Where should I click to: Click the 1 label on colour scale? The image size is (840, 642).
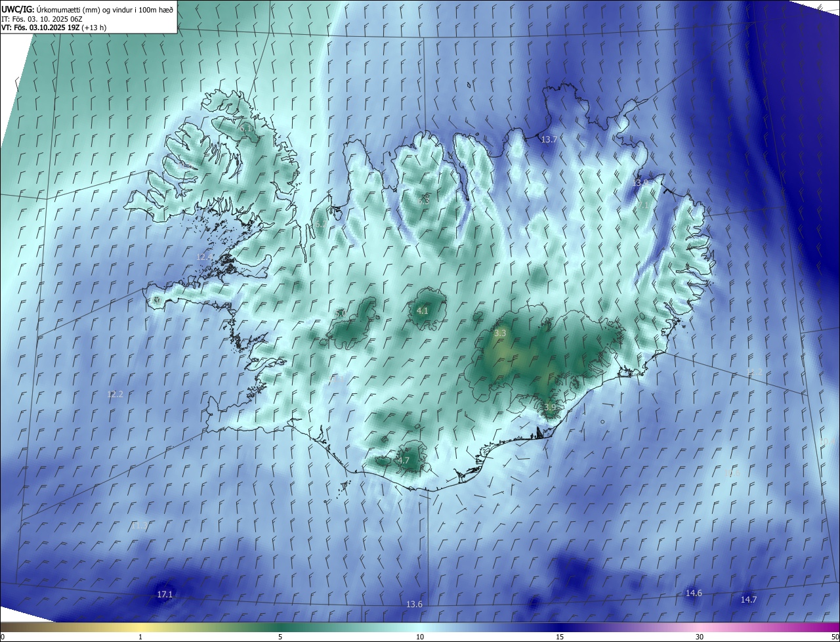[140, 637]
